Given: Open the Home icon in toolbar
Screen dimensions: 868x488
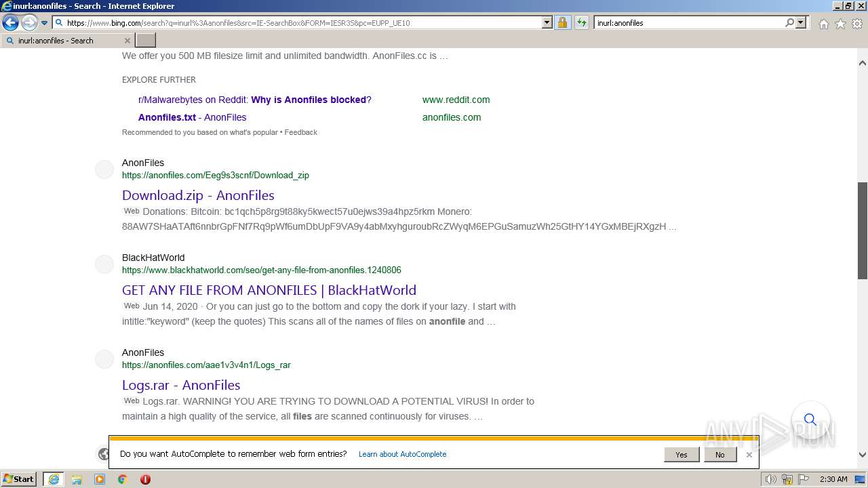Looking at the screenshot, I should 823,24.
